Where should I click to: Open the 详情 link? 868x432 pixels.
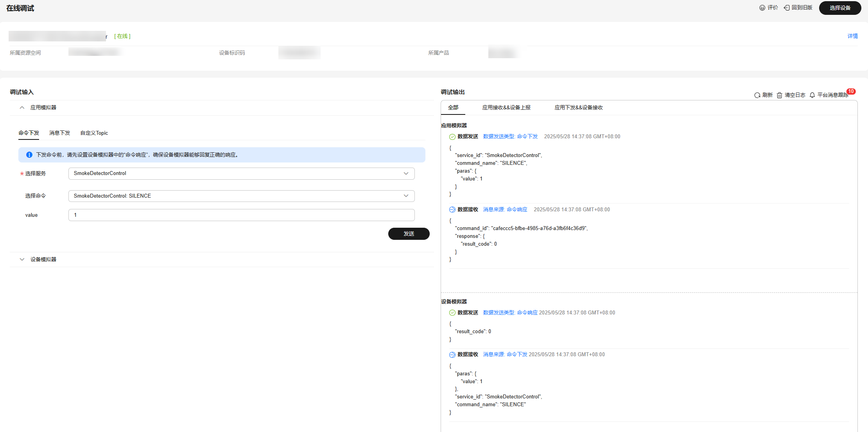(x=853, y=36)
